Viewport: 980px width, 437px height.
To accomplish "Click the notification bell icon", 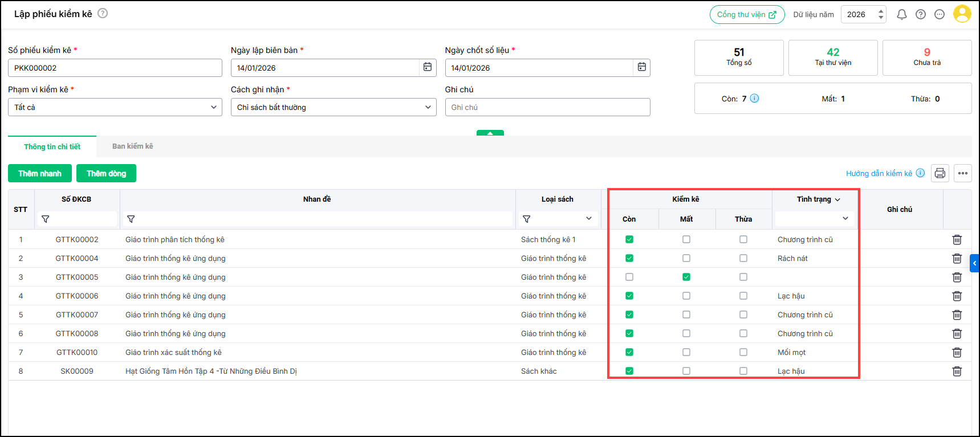I will click(x=901, y=15).
